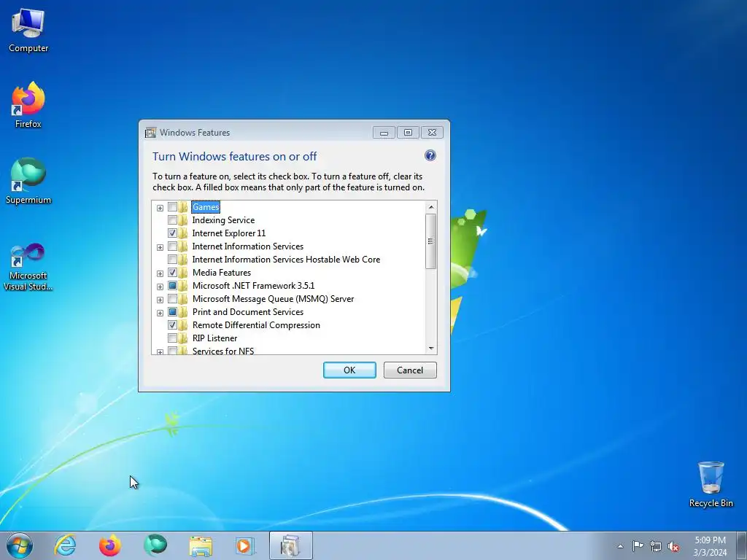Expand Internet Information Services node

[160, 248]
